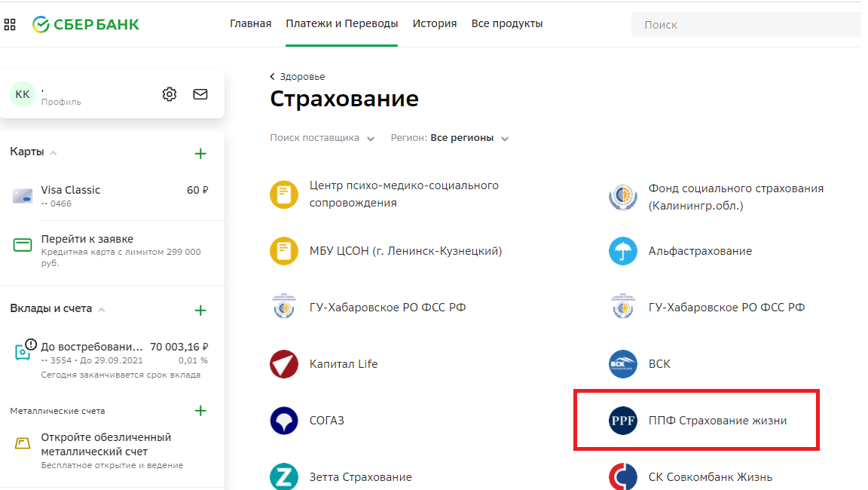Open the Все продукты tab

click(507, 24)
